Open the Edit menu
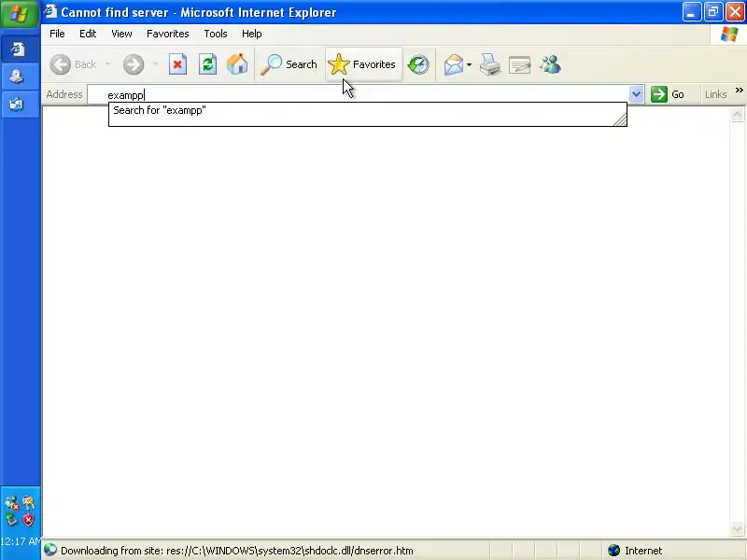Screen dimensions: 747x560 [x=88, y=34]
